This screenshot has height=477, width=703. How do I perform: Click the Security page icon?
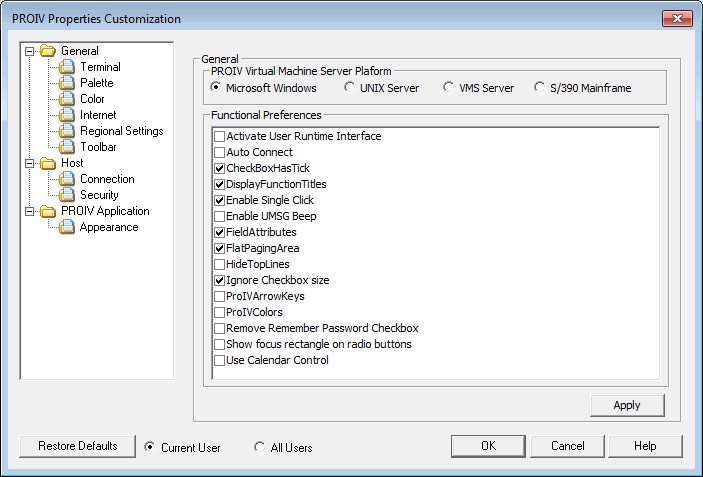click(67, 195)
